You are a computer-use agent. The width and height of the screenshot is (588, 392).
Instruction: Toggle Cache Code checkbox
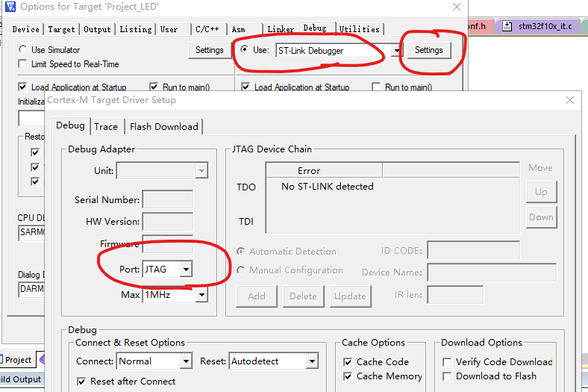348,362
